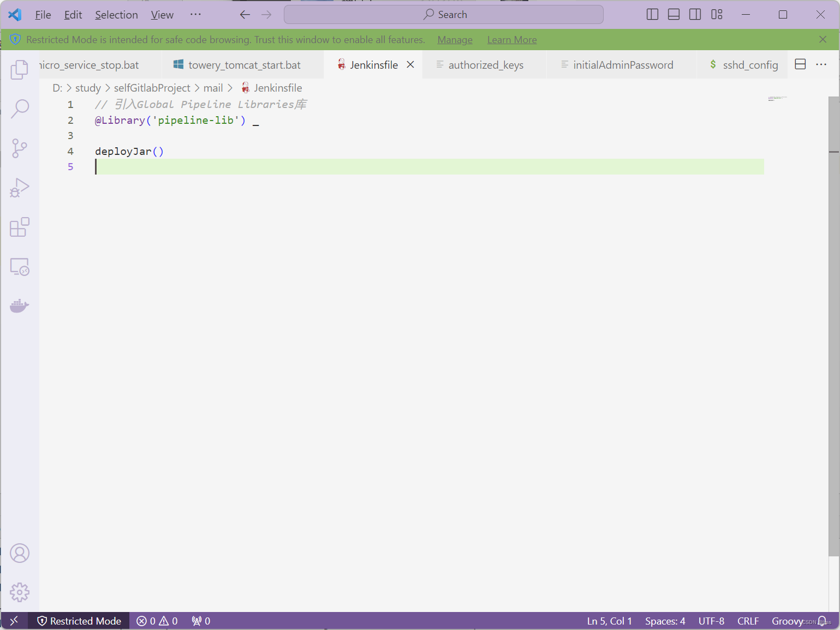The height and width of the screenshot is (630, 840).
Task: Click the Learn More link
Action: (x=512, y=40)
